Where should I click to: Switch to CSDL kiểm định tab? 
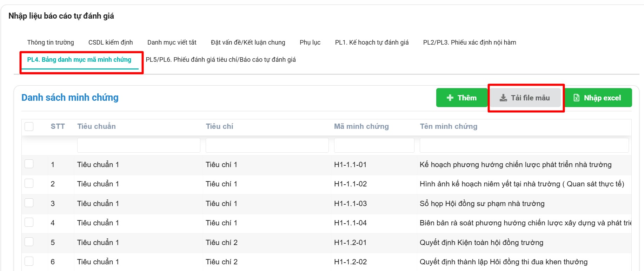click(111, 42)
